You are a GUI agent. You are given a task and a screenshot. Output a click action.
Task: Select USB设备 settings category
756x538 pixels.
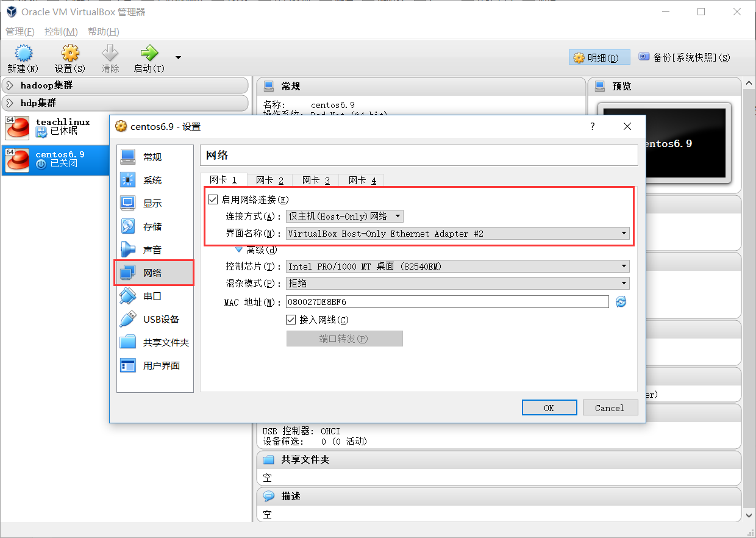(155, 319)
